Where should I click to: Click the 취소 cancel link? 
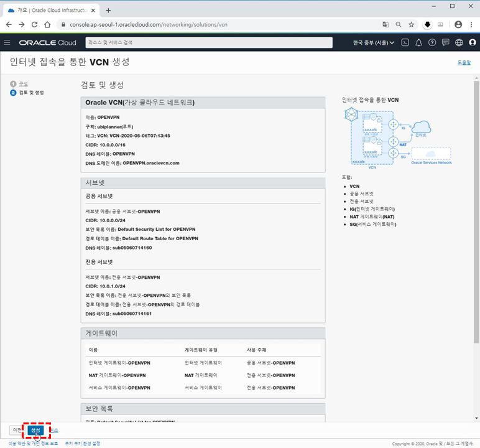pos(54,430)
